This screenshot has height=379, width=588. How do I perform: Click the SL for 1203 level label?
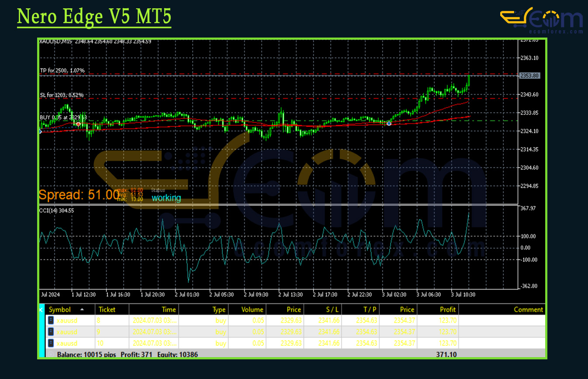[62, 95]
